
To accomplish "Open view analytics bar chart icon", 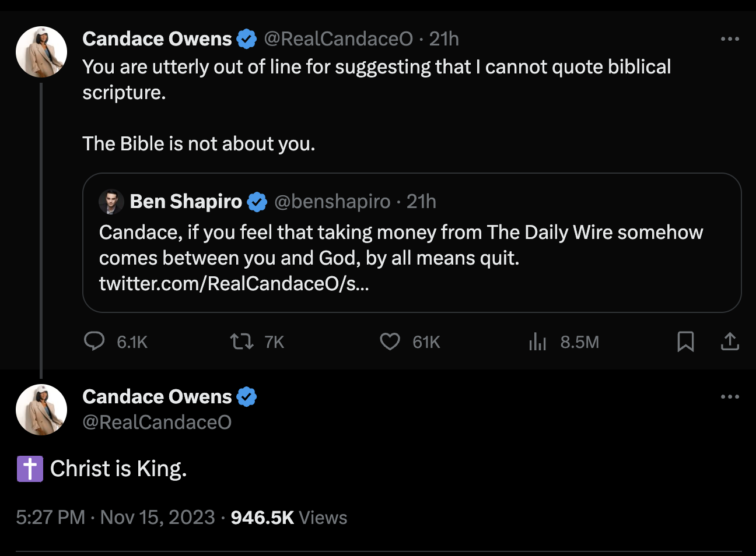I will point(537,342).
